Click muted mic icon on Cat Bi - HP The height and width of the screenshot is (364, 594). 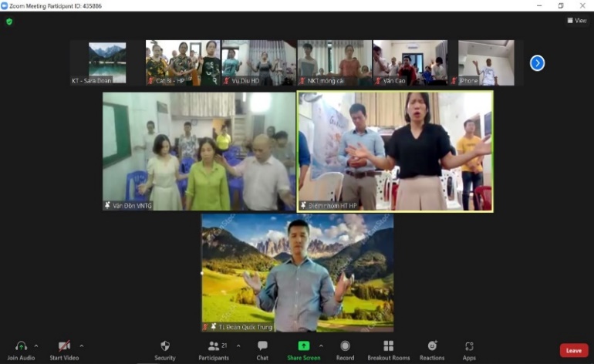click(150, 81)
